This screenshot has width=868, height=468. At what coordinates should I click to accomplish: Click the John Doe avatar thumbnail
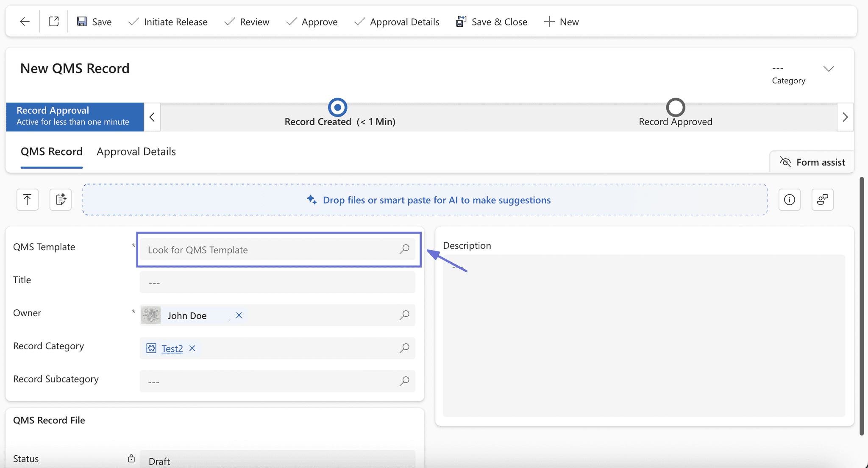pos(151,315)
